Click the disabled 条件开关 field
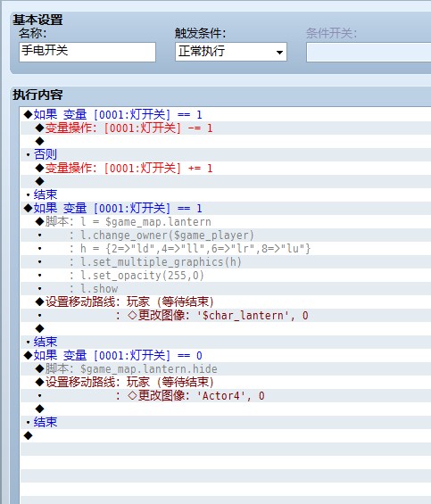Image resolution: width=431 pixels, height=504 pixels. click(x=369, y=53)
